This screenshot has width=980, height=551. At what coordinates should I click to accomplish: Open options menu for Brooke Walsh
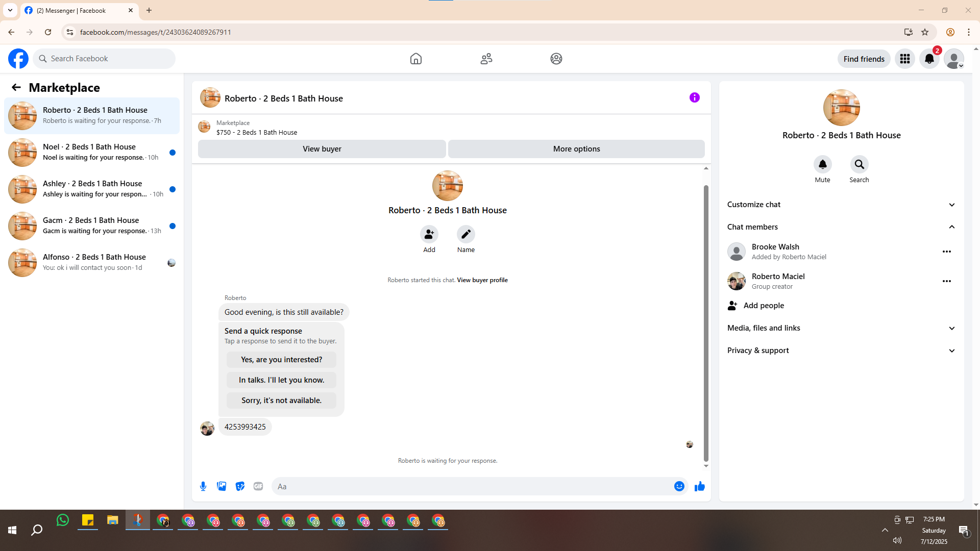[x=946, y=252]
